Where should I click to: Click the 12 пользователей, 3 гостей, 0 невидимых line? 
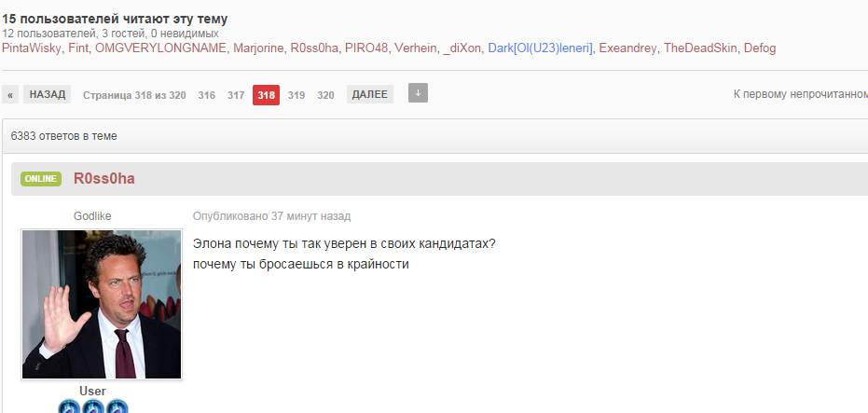point(110,34)
